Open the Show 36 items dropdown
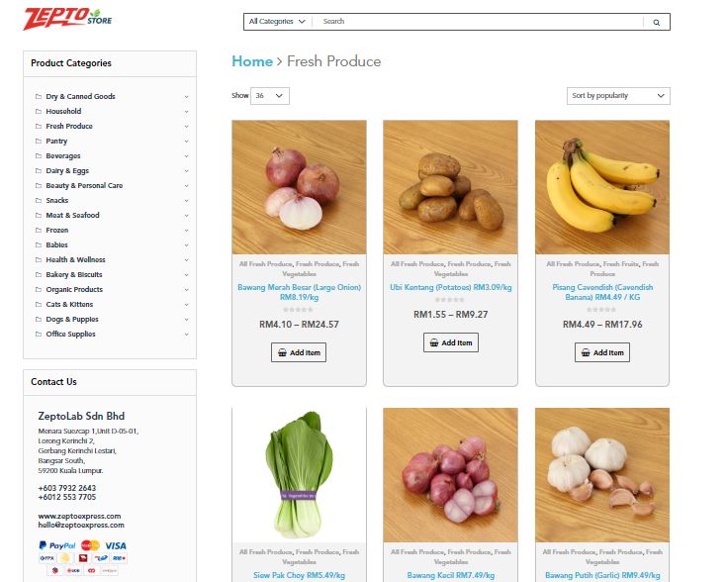Screen dimensions: 728x582 coord(270,96)
